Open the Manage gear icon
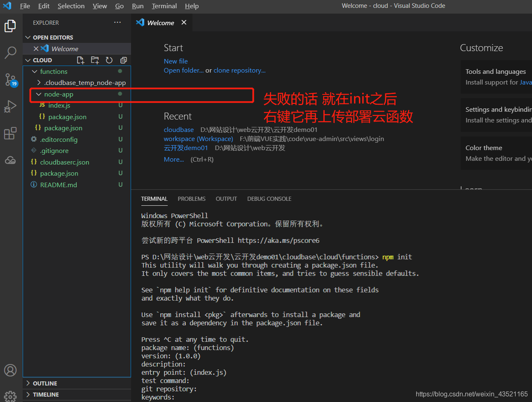The width and height of the screenshot is (532, 402). coord(10,396)
